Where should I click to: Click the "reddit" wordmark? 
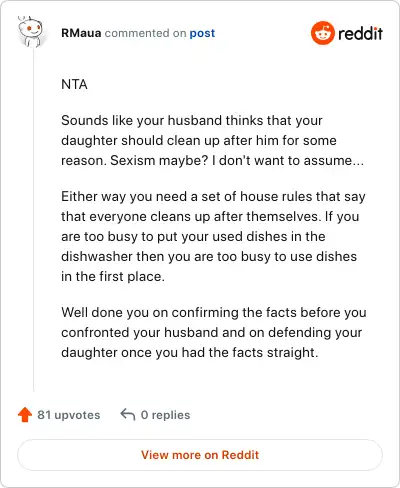click(360, 33)
